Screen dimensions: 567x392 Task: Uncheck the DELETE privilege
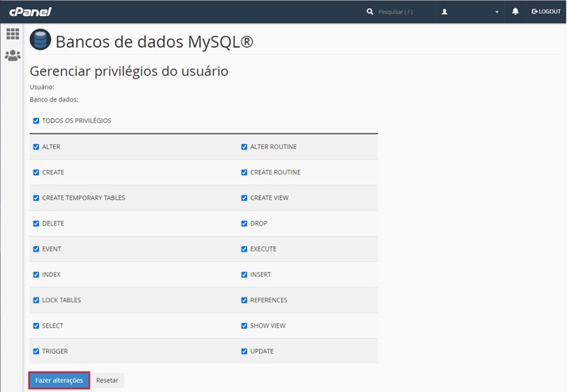[36, 224]
